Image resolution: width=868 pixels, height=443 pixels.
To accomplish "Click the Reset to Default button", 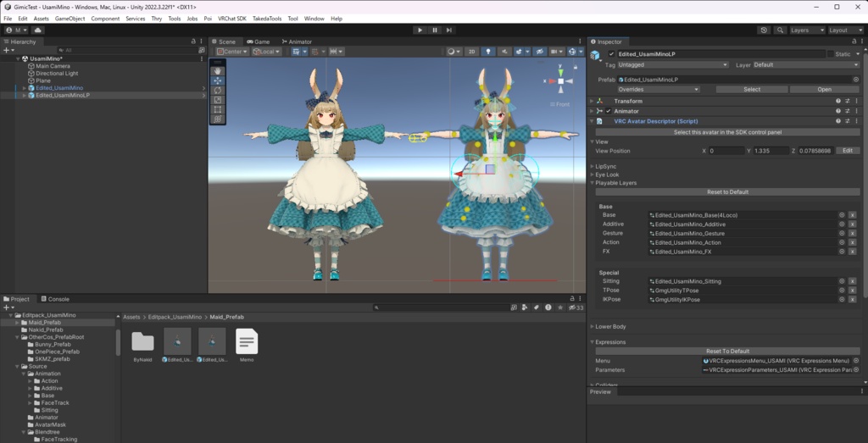I will click(727, 192).
